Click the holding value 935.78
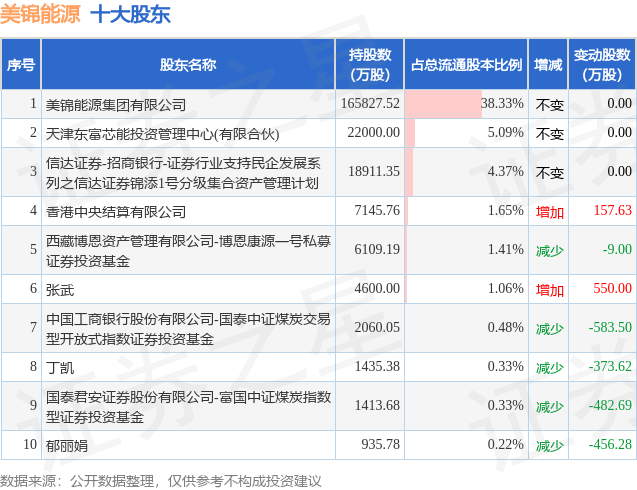This screenshot has height=490, width=637. point(380,444)
